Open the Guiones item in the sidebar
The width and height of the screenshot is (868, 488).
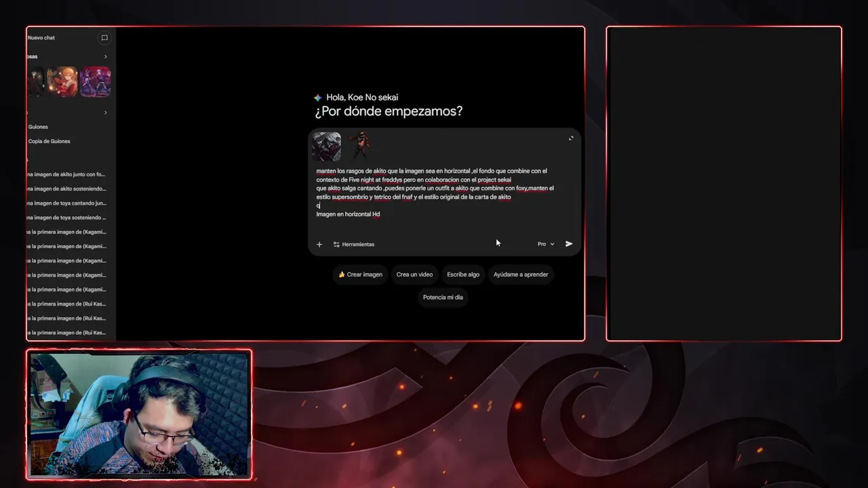pyautogui.click(x=38, y=127)
